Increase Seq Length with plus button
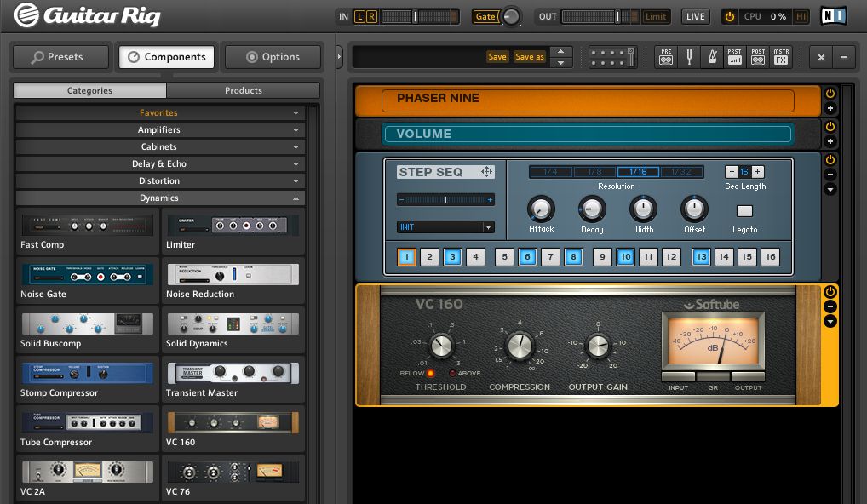Viewport: 867px width, 504px height. [758, 172]
